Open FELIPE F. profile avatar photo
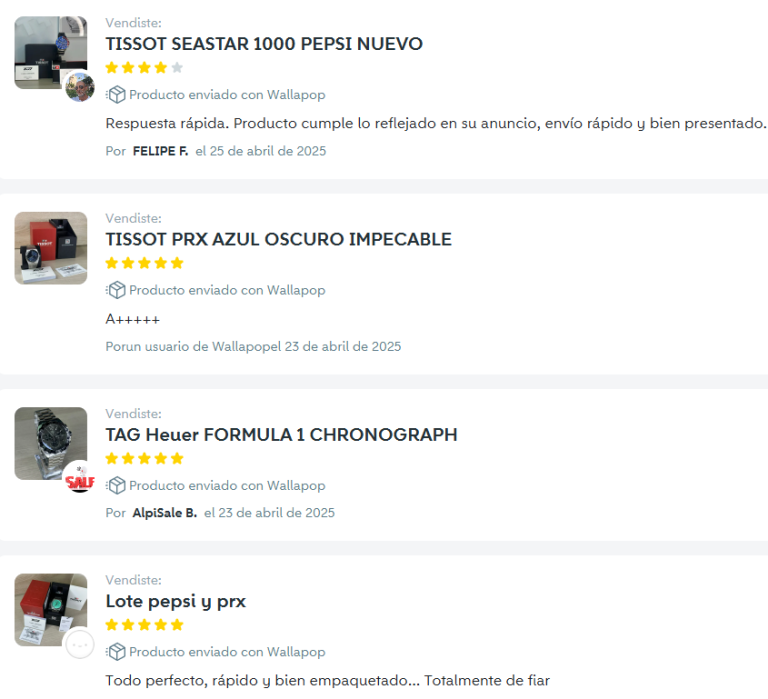Image resolution: width=768 pixels, height=699 pixels. [x=80, y=87]
